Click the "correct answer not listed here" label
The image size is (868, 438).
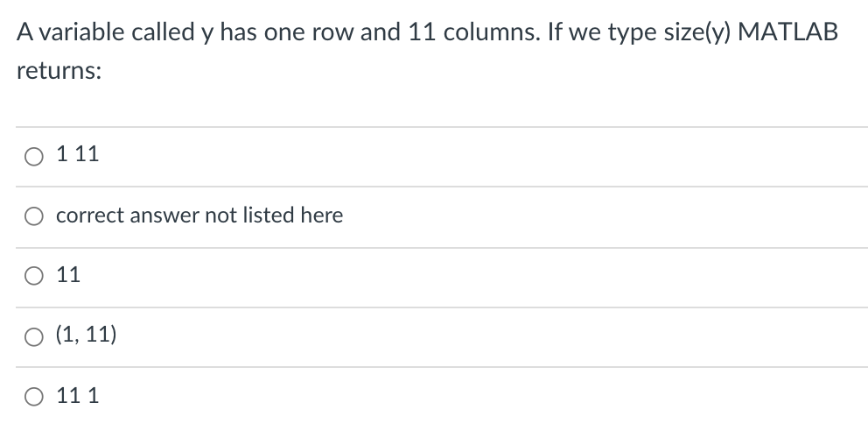pos(199,215)
